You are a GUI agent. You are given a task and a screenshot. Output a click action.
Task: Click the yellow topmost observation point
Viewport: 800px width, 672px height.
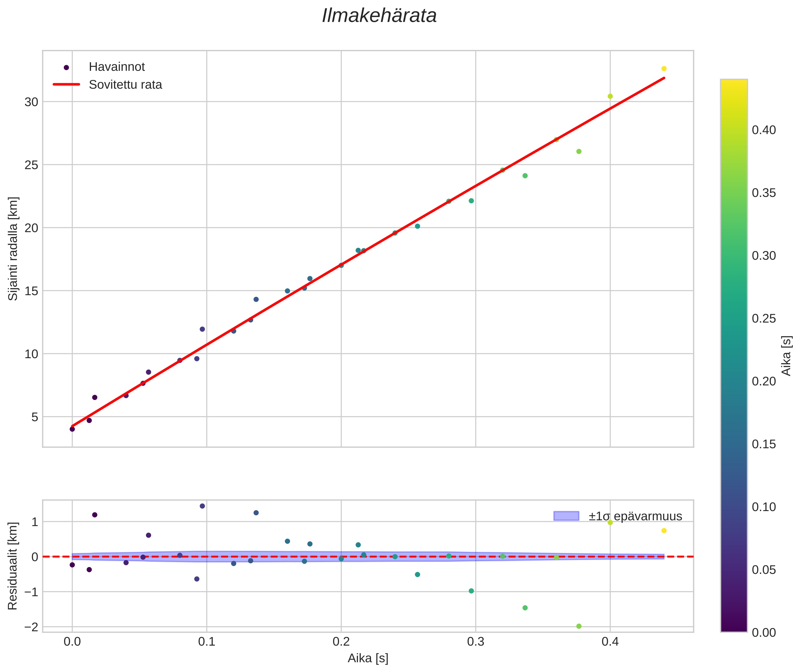coord(664,69)
